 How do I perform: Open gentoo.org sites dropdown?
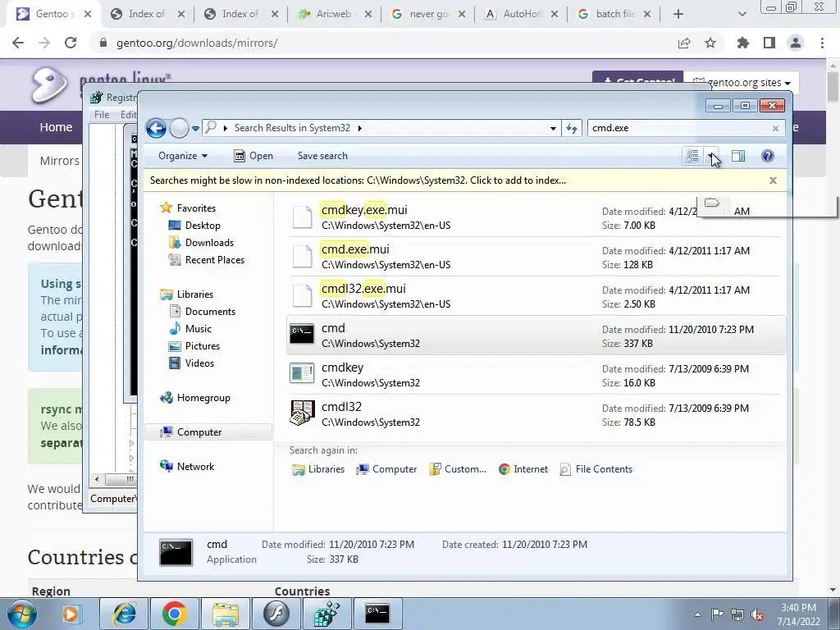coord(742,83)
